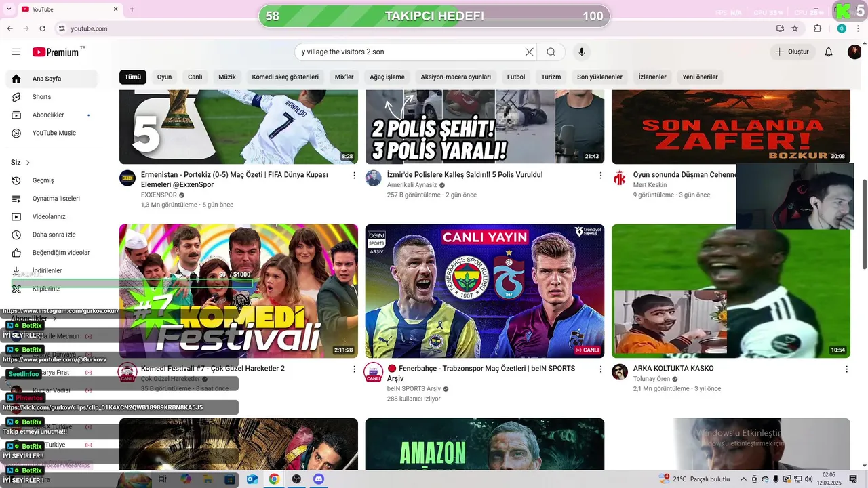Viewport: 868px width, 488px height.
Task: Open the EXXENSPOR channel avatar
Action: (x=127, y=178)
